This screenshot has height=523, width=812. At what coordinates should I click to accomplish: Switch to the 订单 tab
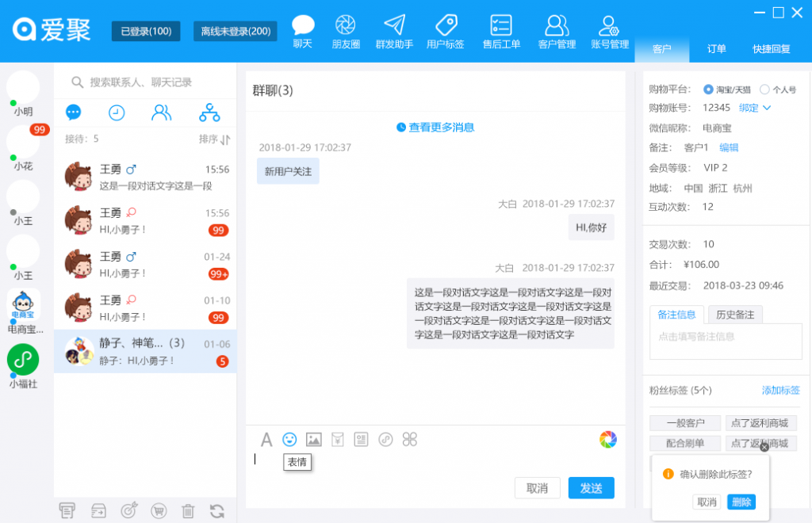[716, 48]
